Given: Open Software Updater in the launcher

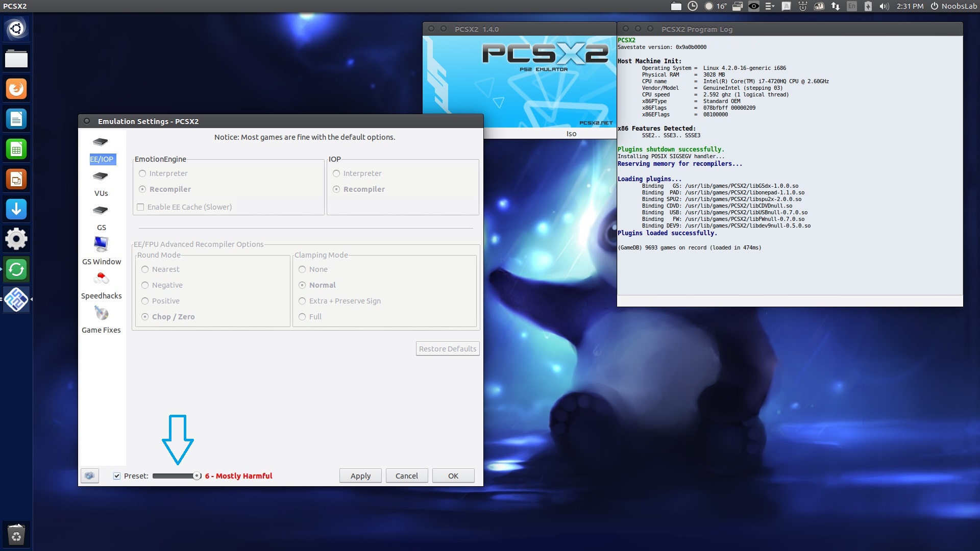Looking at the screenshot, I should click(16, 269).
